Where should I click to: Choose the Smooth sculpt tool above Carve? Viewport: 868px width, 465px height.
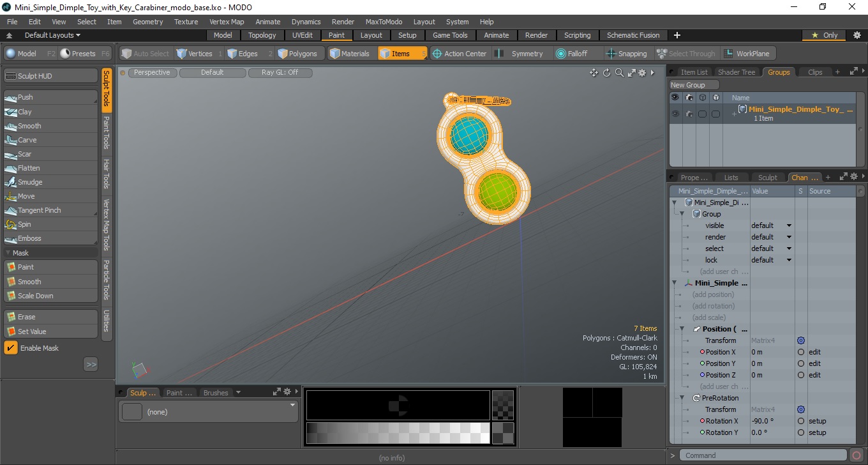pyautogui.click(x=51, y=126)
